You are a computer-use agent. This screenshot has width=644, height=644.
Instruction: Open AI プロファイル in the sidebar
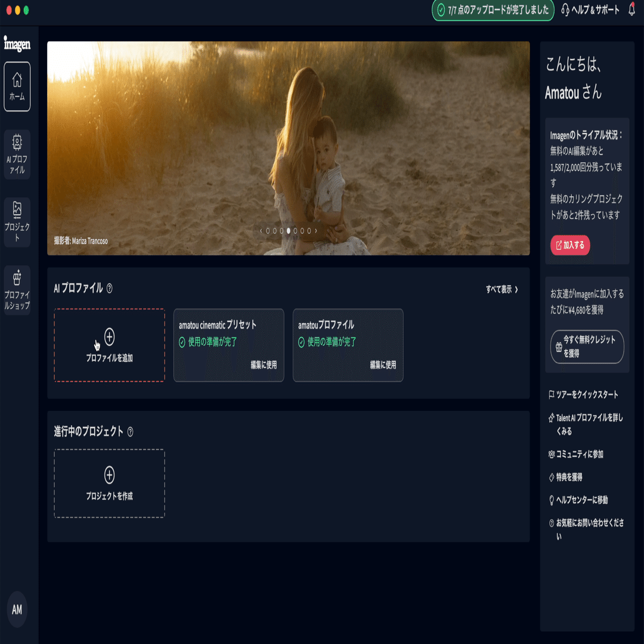(17, 154)
